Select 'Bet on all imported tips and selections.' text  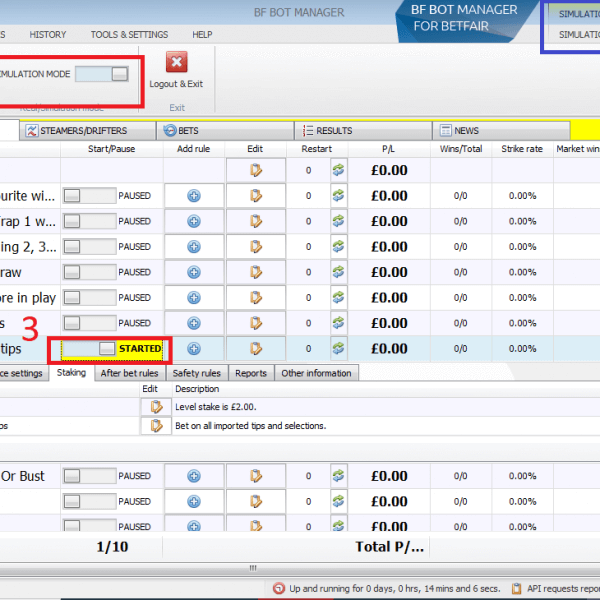tap(251, 426)
